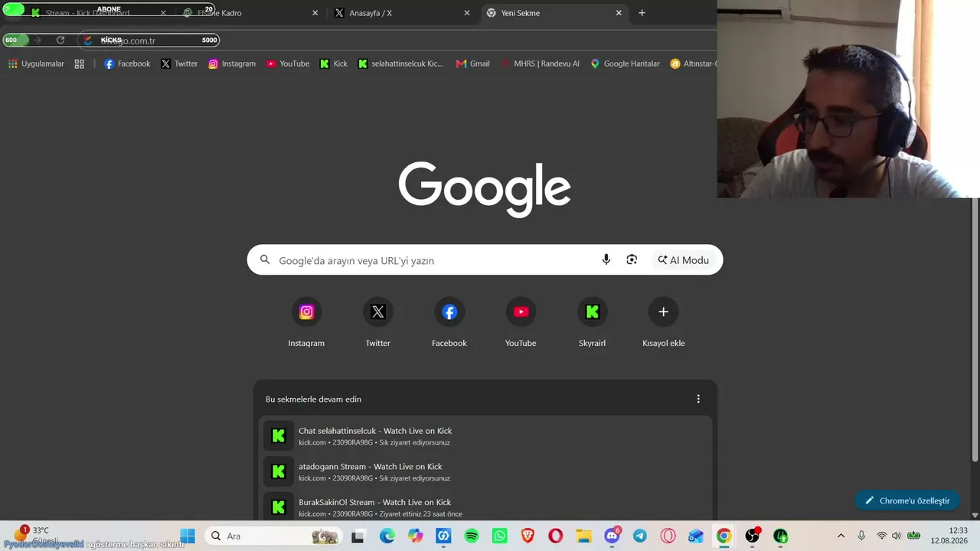Click the microphone icon in system tray
980x551 pixels.
(x=861, y=536)
